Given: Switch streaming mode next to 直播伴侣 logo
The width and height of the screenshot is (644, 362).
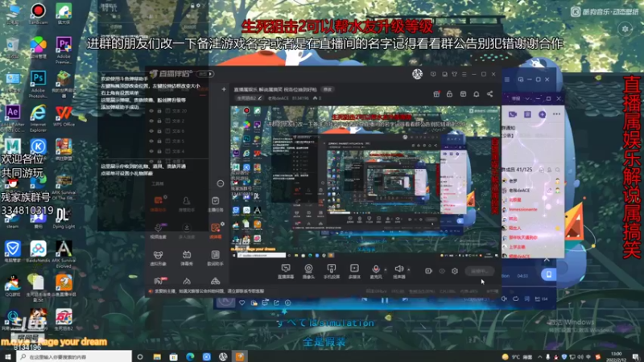Looking at the screenshot, I should click(205, 74).
